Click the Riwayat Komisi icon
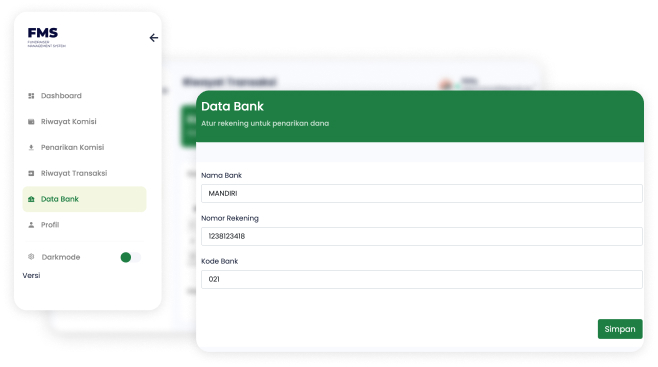This screenshot has height=367, width=658. tap(31, 122)
